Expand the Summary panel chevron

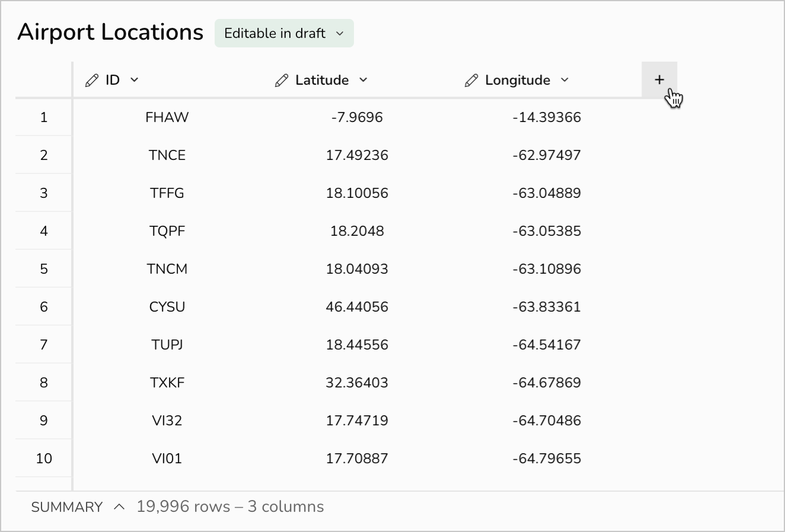tap(119, 507)
